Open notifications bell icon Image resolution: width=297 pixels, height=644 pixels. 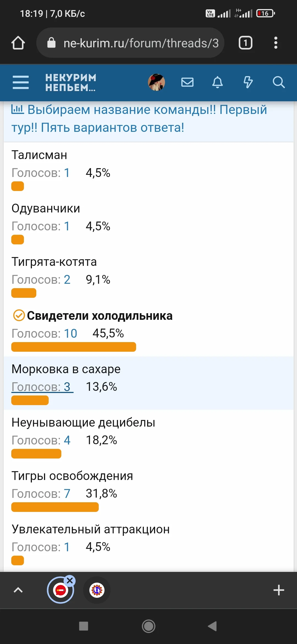(218, 82)
